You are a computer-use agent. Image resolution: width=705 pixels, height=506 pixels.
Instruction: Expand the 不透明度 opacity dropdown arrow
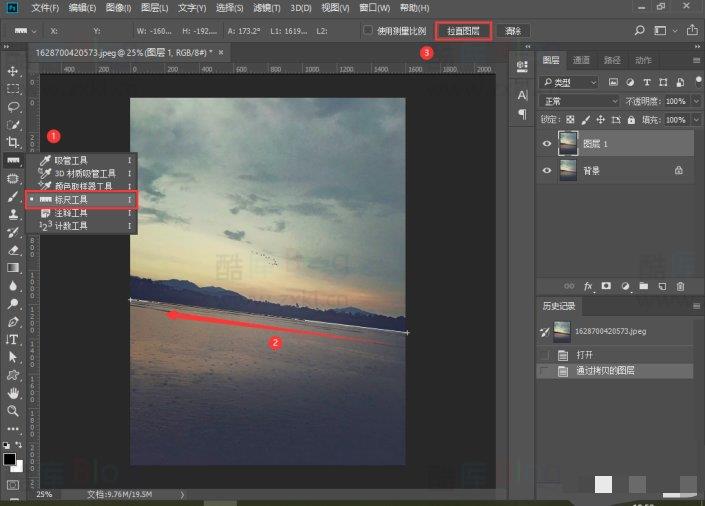click(696, 101)
